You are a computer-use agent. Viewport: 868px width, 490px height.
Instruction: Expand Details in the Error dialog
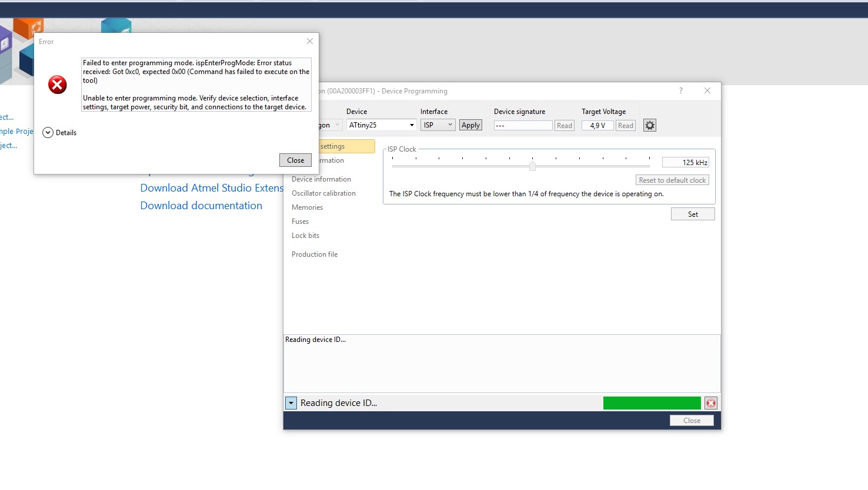click(x=59, y=133)
